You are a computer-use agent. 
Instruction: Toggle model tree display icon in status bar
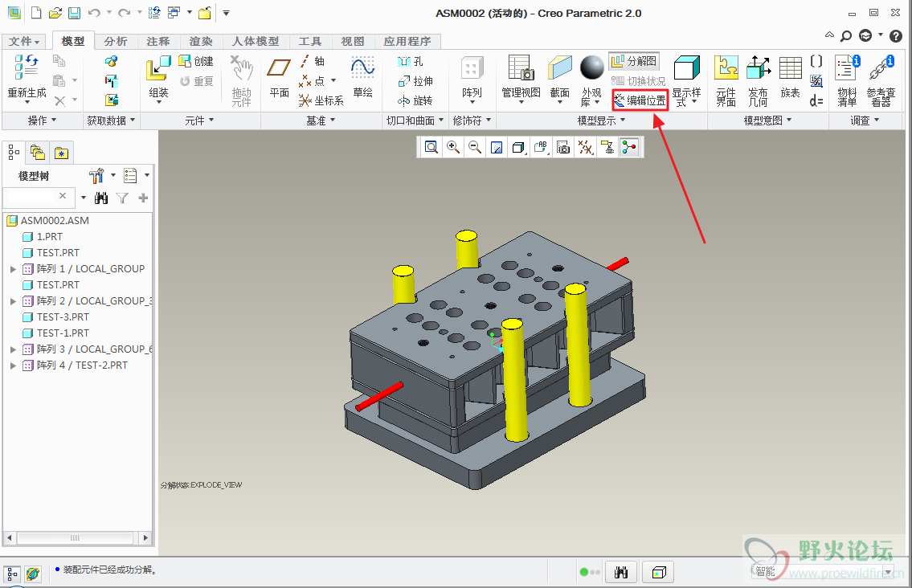[11, 574]
